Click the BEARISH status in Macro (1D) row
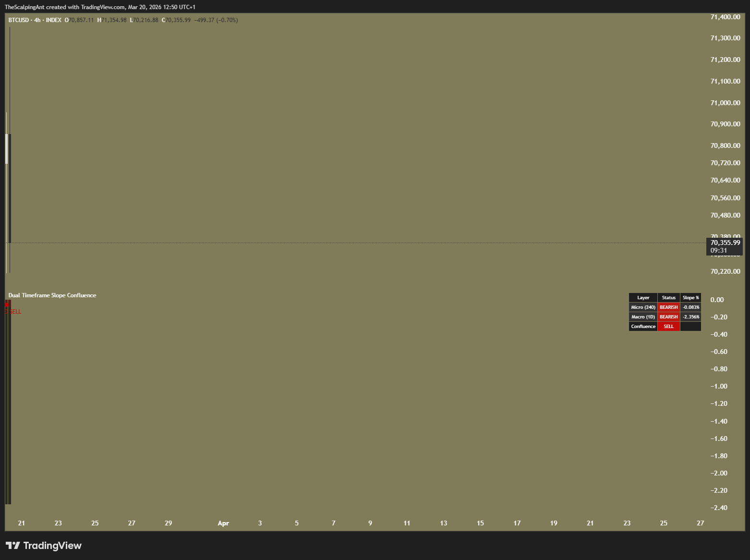750x560 pixels. 669,317
